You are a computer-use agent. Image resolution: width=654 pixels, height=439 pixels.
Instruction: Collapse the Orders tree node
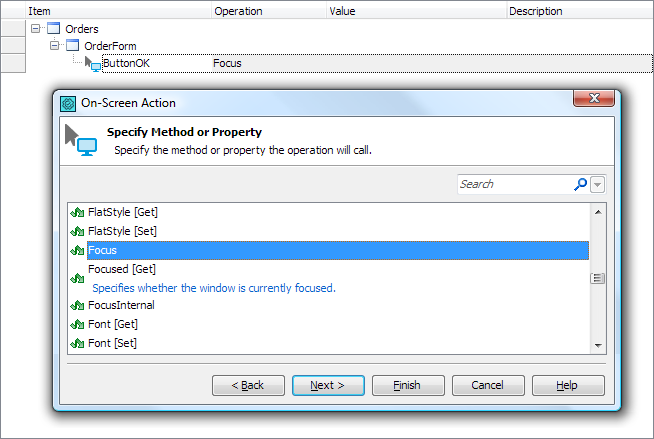coord(37,29)
